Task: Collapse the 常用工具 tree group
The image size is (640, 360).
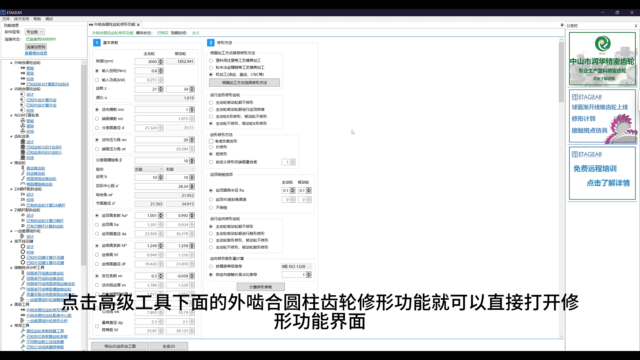Action: click(x=11, y=326)
